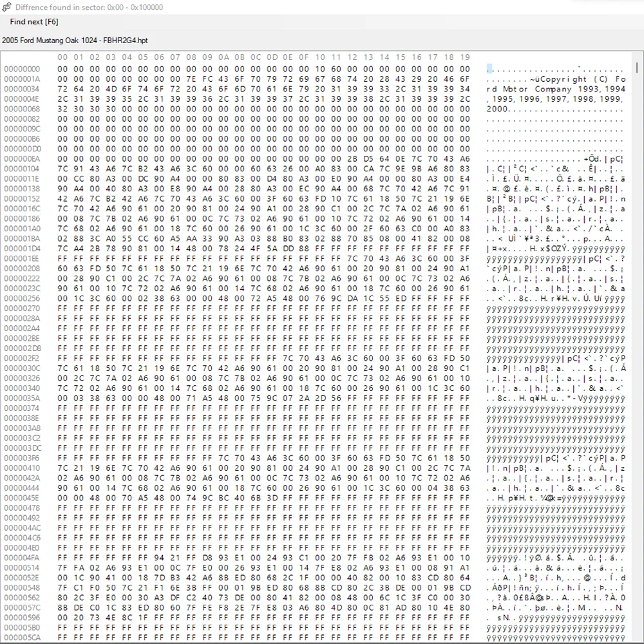Screen dimensions: 644x644
Task: Select the highlighted first character in ASCII pane
Action: [x=489, y=69]
